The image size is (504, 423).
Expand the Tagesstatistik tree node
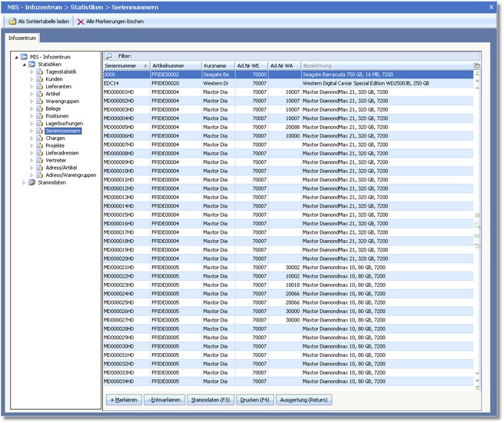click(31, 72)
